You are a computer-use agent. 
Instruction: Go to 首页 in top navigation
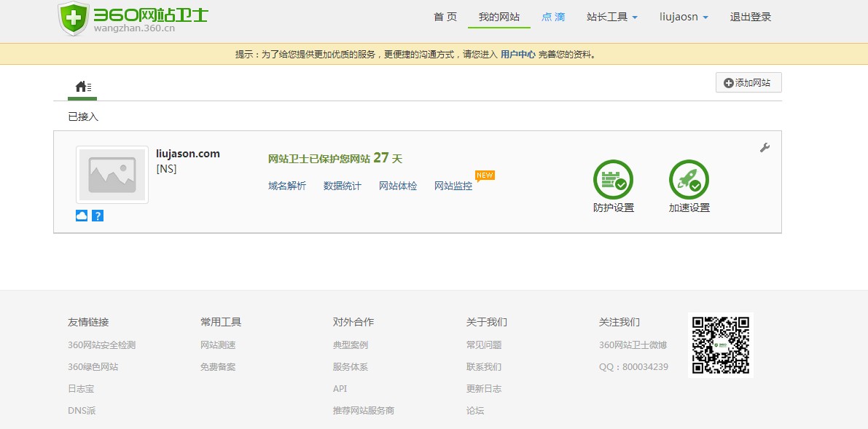coord(445,17)
